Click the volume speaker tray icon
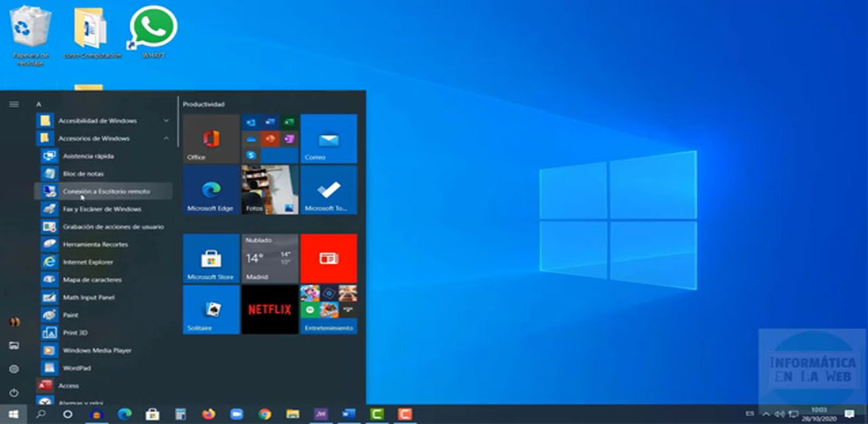 pos(780,414)
